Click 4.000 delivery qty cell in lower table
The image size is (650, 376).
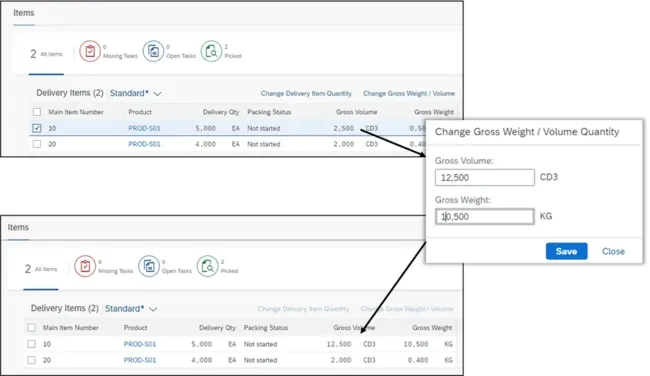(201, 360)
